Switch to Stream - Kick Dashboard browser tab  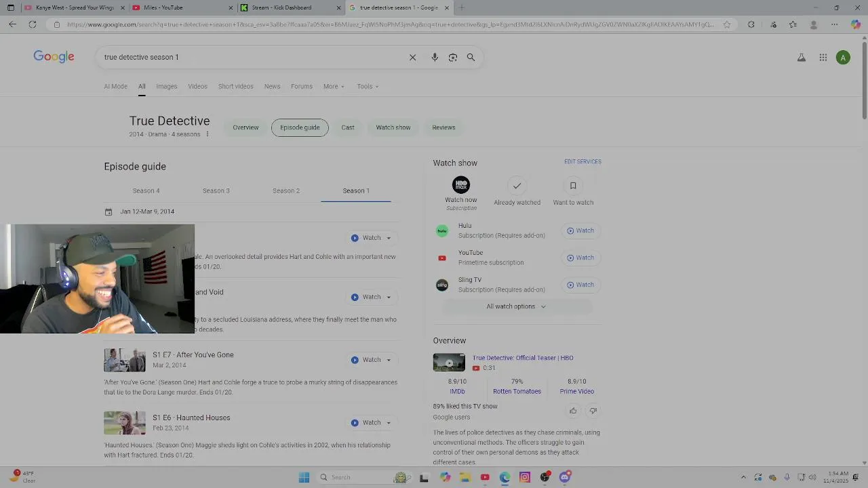(x=290, y=7)
